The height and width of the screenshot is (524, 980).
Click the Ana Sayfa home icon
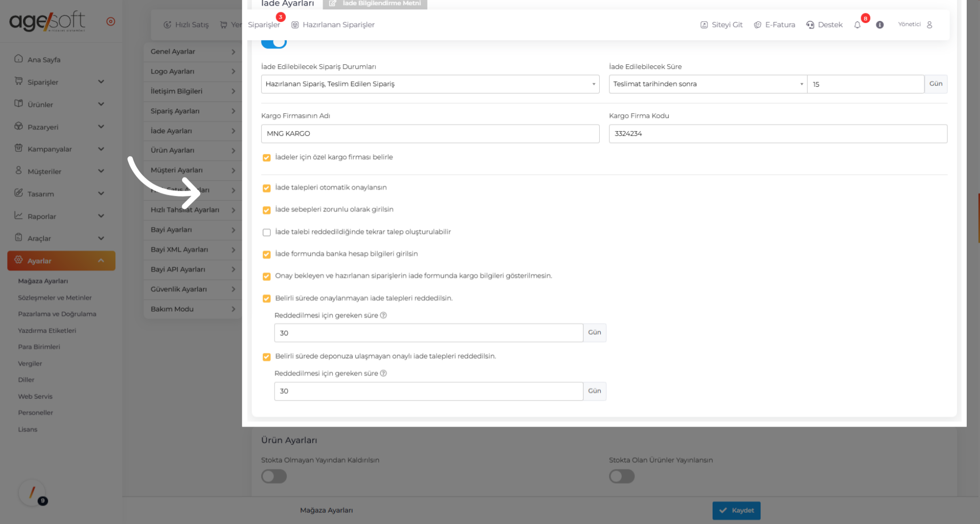tap(19, 59)
